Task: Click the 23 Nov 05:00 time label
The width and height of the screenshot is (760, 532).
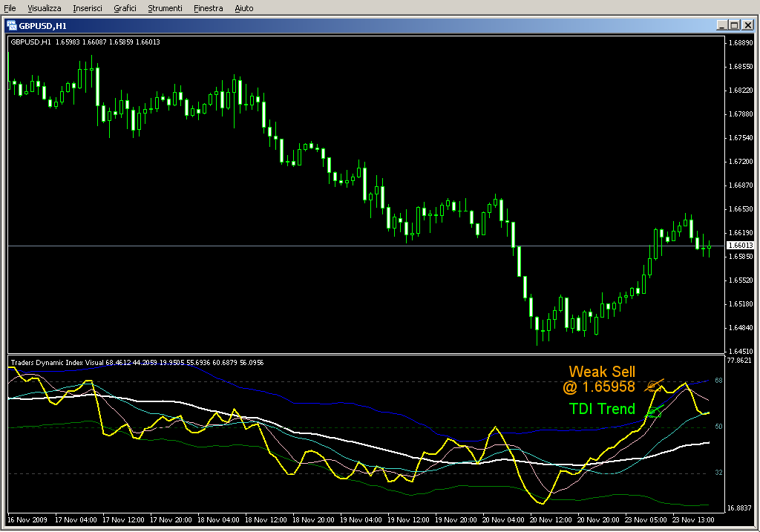Action: coord(646,520)
